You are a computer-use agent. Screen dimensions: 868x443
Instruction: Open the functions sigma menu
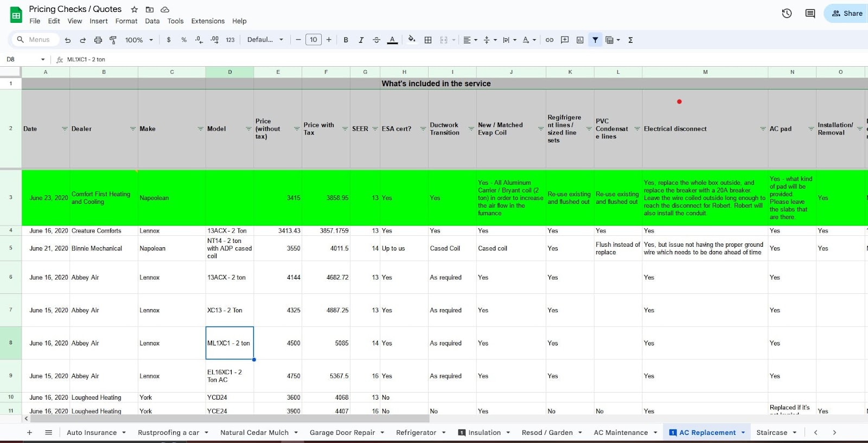(630, 40)
